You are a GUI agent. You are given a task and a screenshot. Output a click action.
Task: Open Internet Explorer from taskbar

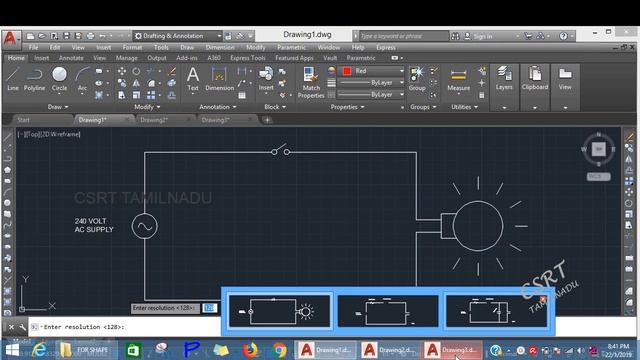(x=39, y=350)
